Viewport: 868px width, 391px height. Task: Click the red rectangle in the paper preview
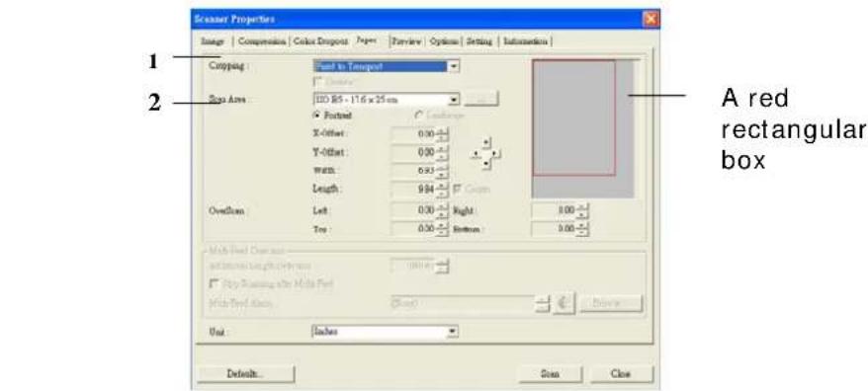coord(573,117)
